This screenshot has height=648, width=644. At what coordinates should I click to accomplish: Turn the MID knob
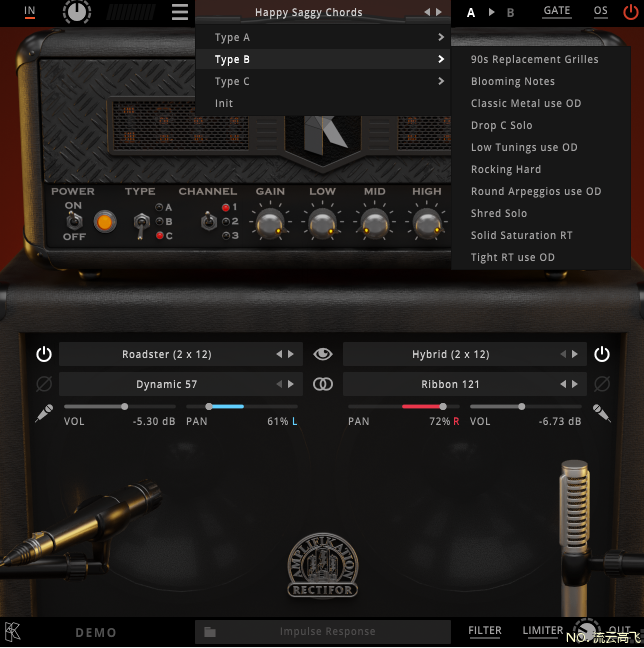pyautogui.click(x=374, y=224)
